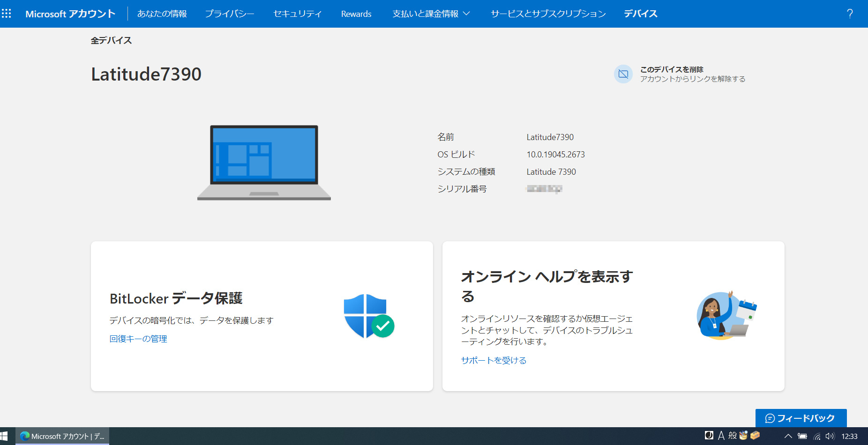The image size is (868, 445).
Task: Click the システムの種類 label
Action: [x=466, y=171]
